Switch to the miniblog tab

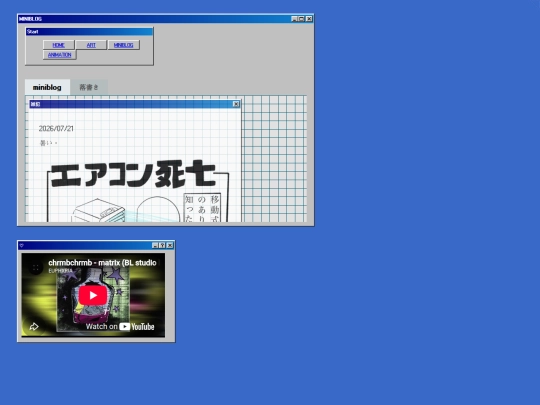click(x=47, y=87)
